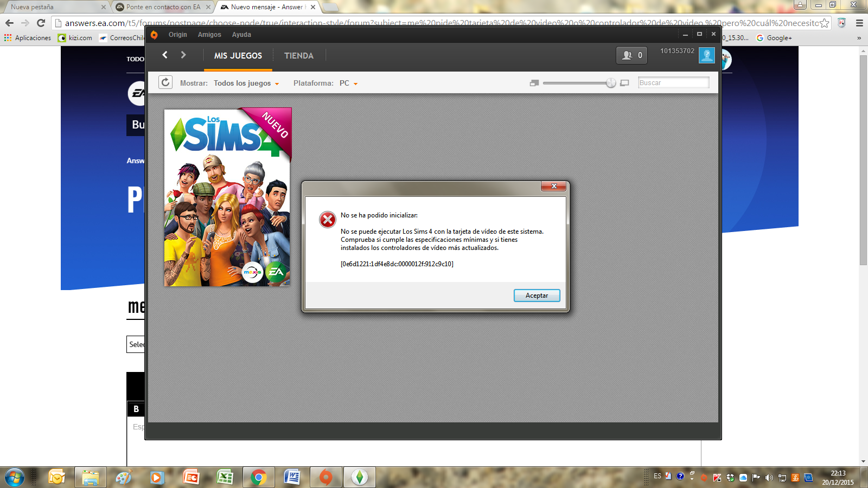Open the TIENDA tab
This screenshot has width=868, height=488.
click(x=299, y=55)
